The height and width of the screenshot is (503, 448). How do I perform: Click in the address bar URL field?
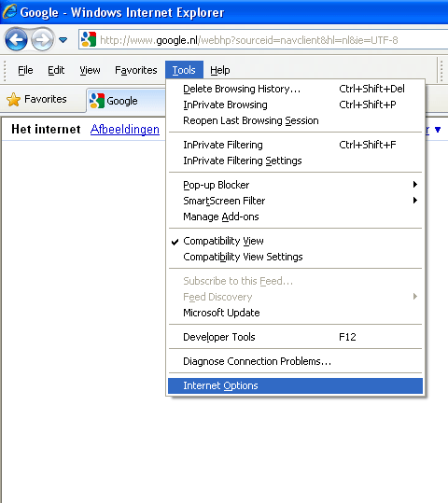point(263,40)
